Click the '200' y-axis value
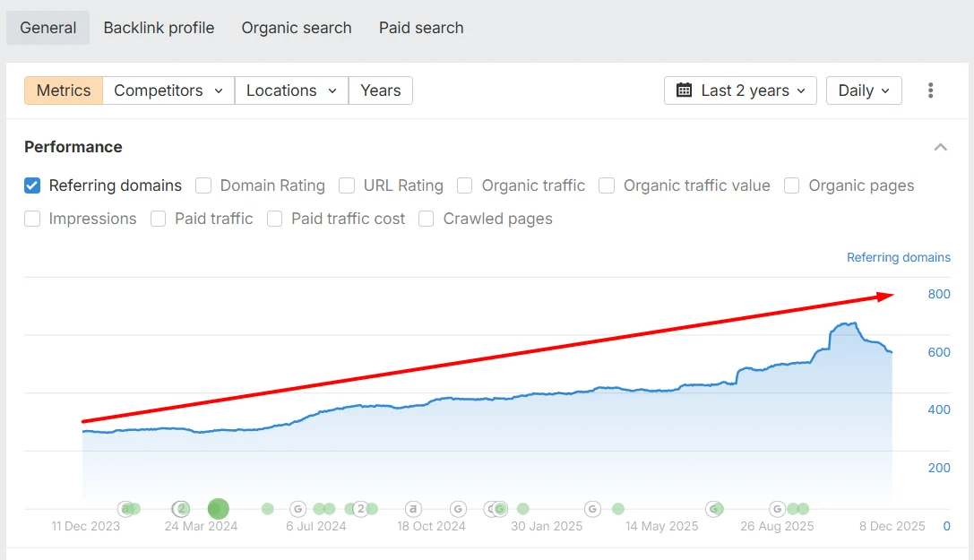The height and width of the screenshot is (560, 974). (x=938, y=468)
